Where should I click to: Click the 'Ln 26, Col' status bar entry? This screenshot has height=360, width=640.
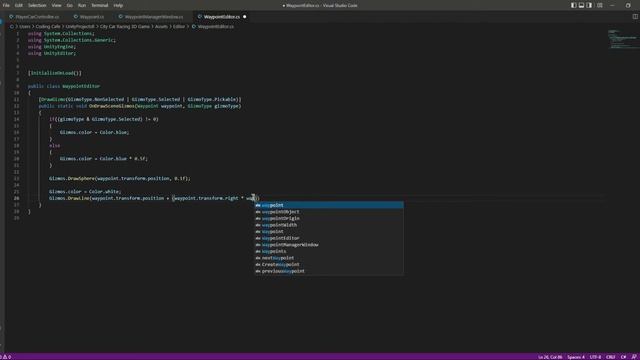coord(550,357)
